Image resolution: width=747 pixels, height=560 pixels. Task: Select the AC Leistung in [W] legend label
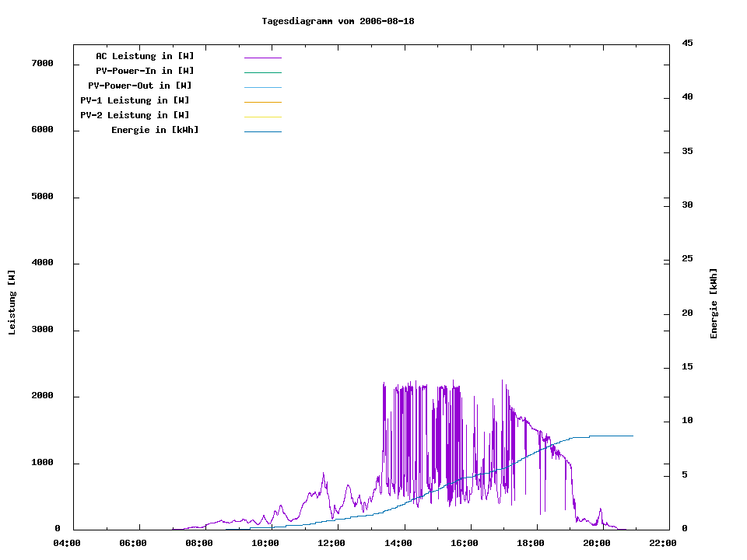[x=145, y=56]
